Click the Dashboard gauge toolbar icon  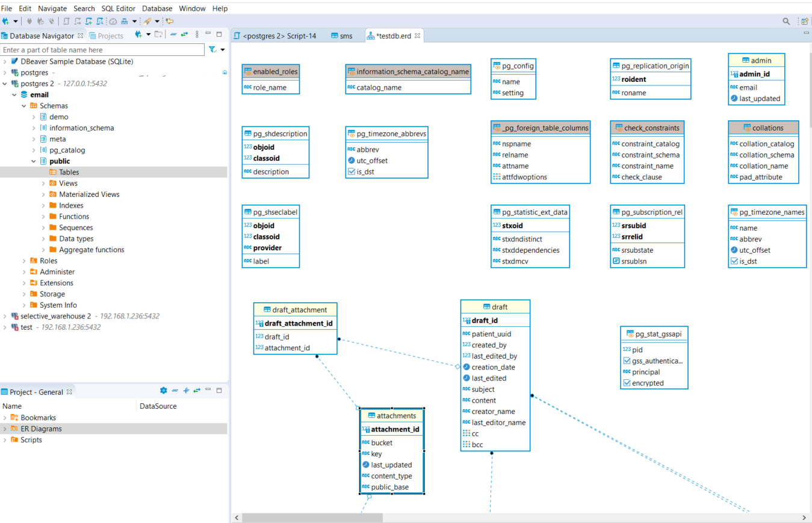[x=113, y=21]
